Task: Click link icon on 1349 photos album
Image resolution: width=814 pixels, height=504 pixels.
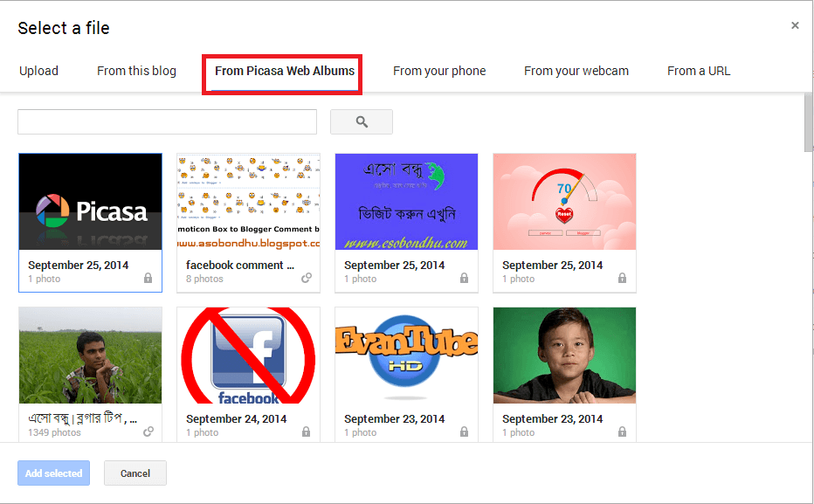Action: pyautogui.click(x=148, y=432)
